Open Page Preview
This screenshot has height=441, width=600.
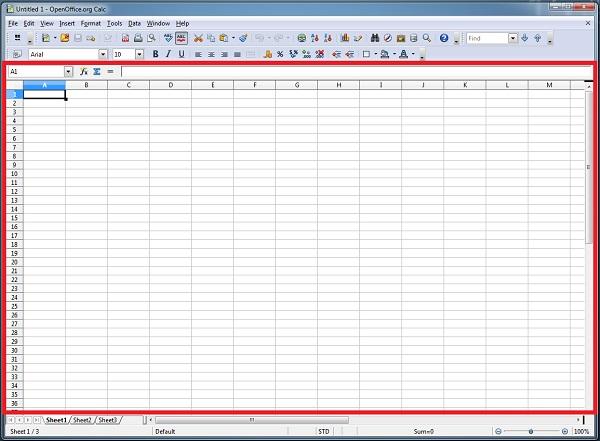152,38
